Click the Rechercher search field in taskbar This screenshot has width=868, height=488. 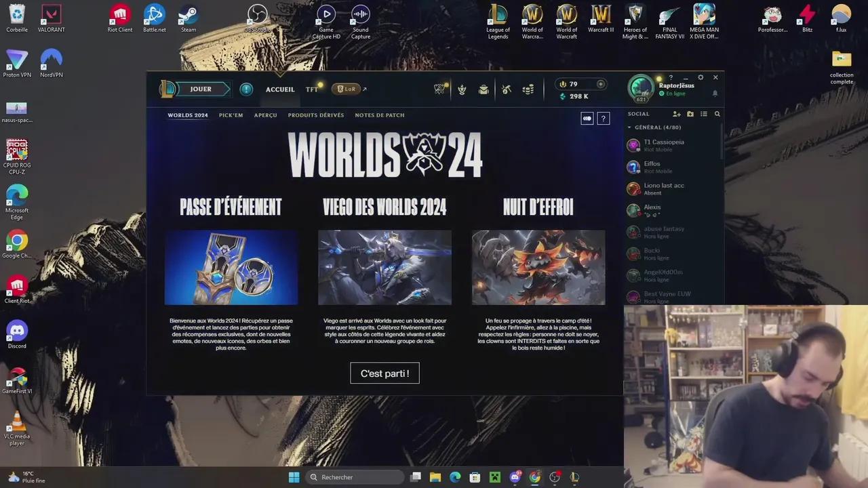(354, 477)
